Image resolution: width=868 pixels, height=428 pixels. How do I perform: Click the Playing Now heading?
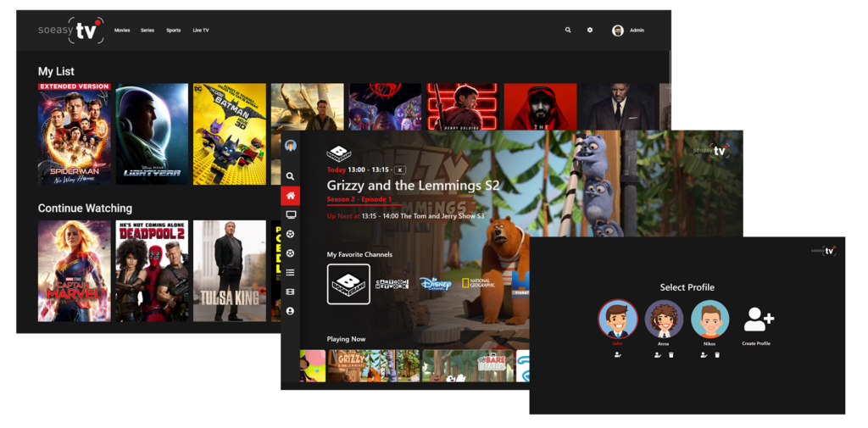point(346,339)
